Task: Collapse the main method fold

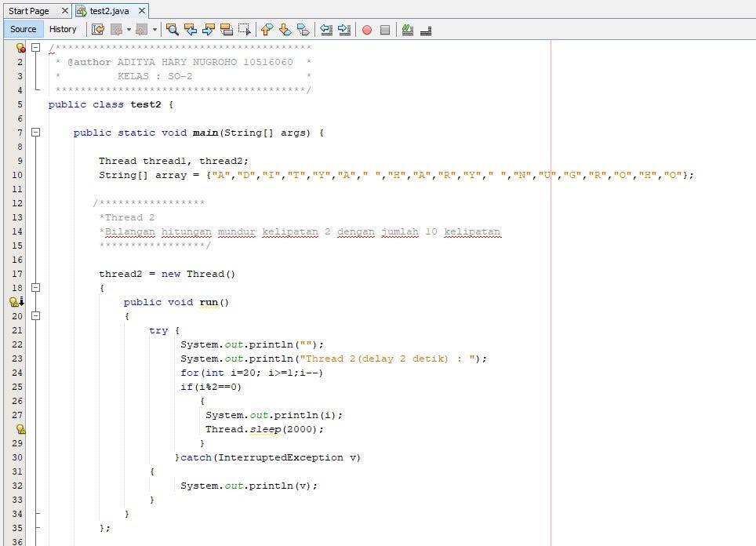Action: 35,132
